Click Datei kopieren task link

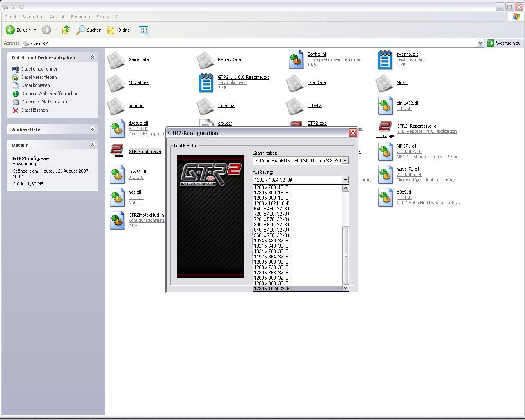tap(36, 85)
